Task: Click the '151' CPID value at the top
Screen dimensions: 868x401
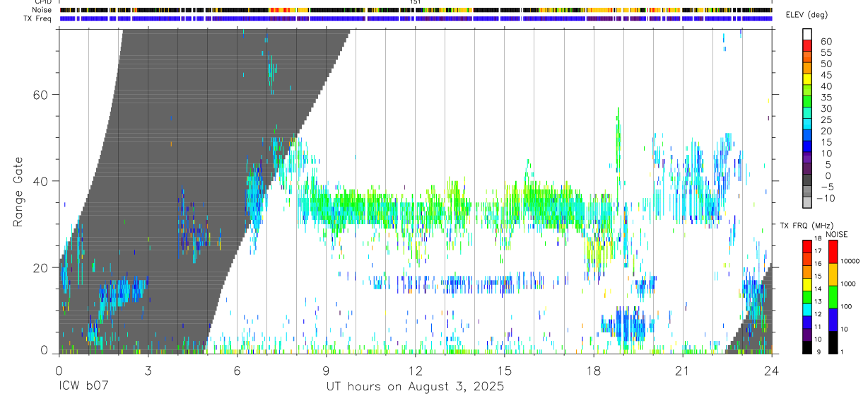Action: click(x=416, y=2)
